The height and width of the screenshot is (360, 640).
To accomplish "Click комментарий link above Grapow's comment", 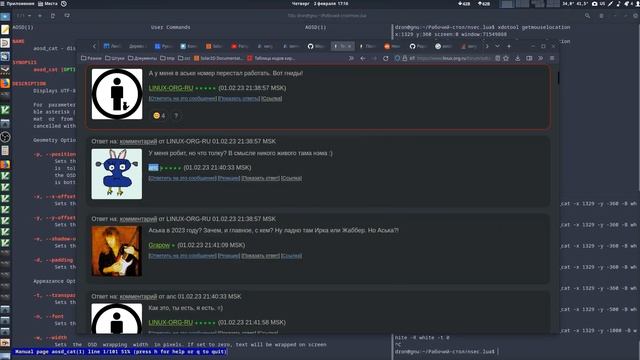I will coord(138,219).
